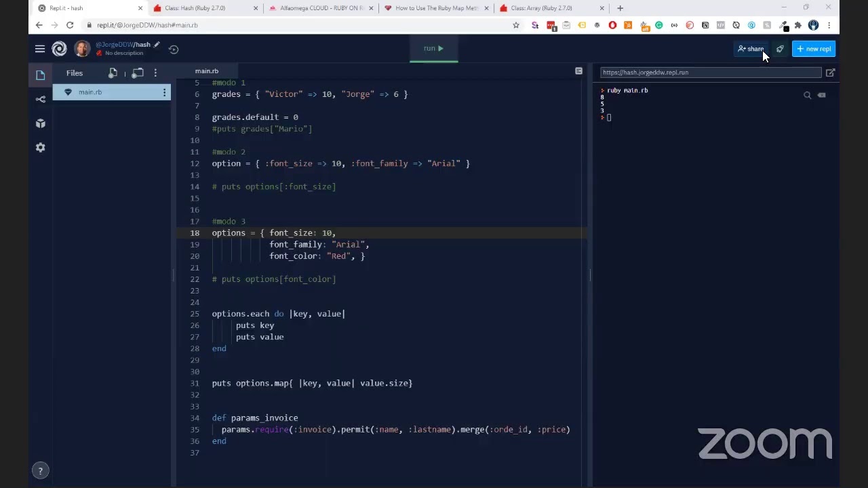868x488 pixels.
Task: Open the Packages cube icon
Action: pyautogui.click(x=40, y=123)
